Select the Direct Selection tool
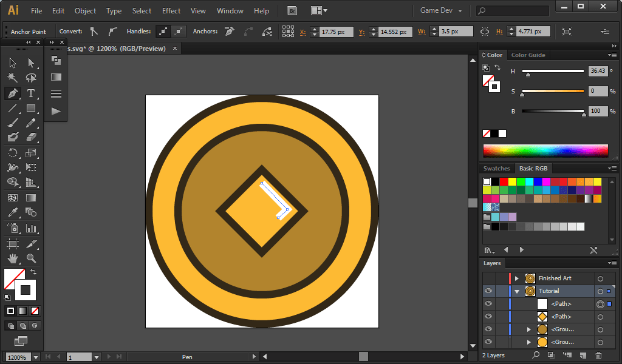 tap(30, 63)
